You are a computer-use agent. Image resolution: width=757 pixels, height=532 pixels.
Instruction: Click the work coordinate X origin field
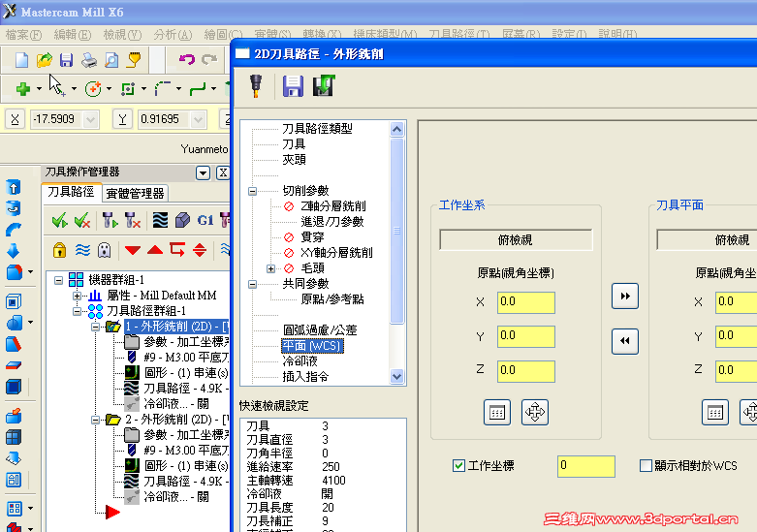(x=525, y=302)
